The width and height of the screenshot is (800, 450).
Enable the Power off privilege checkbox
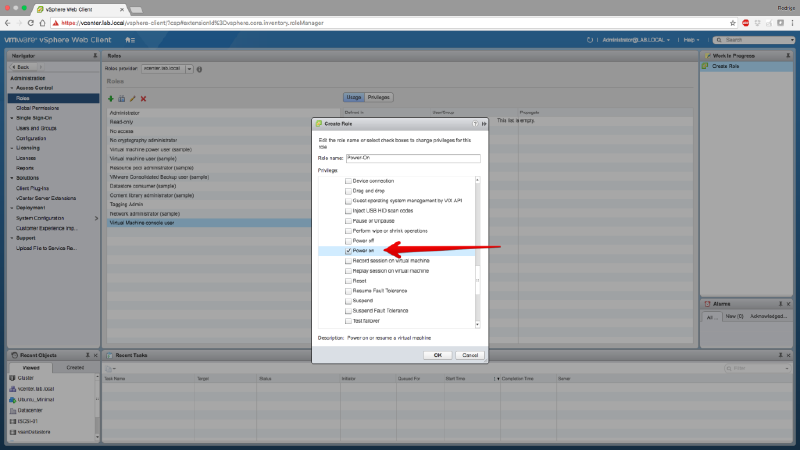click(348, 241)
